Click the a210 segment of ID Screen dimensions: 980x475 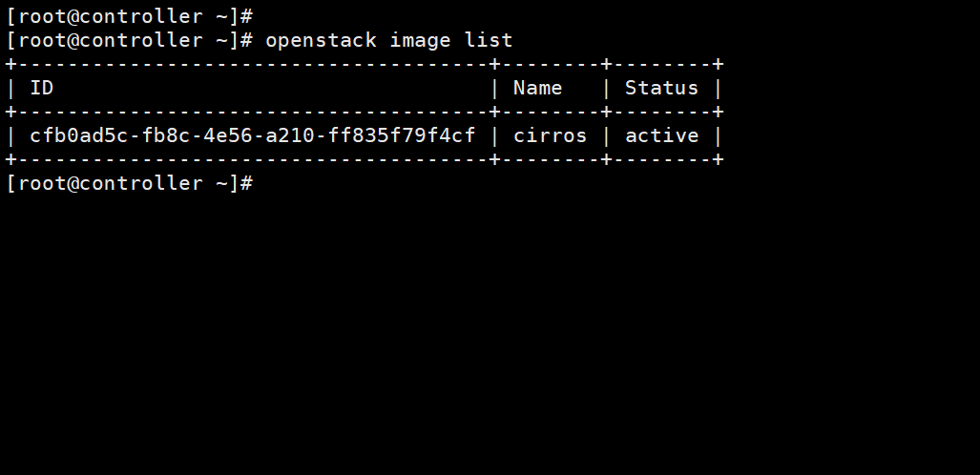pyautogui.click(x=290, y=135)
